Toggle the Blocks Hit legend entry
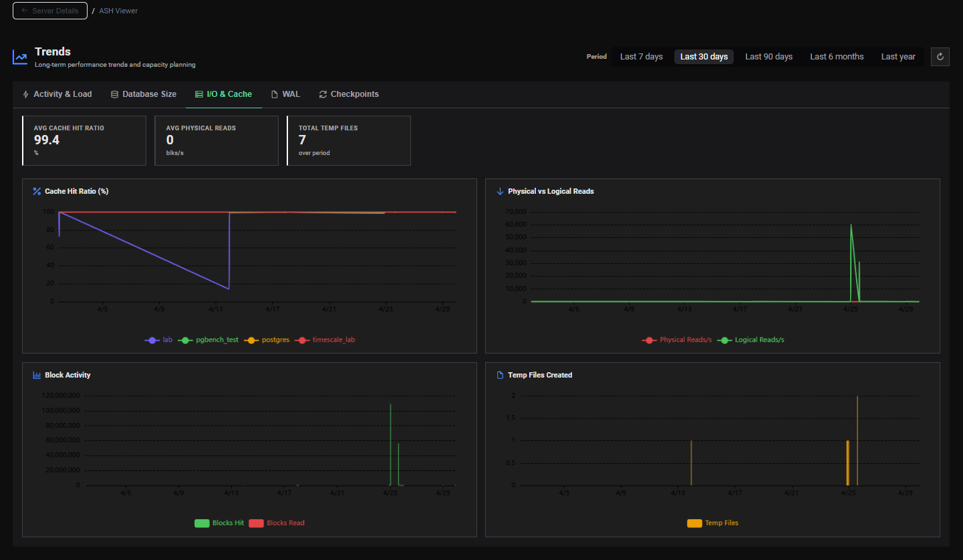 [x=219, y=523]
